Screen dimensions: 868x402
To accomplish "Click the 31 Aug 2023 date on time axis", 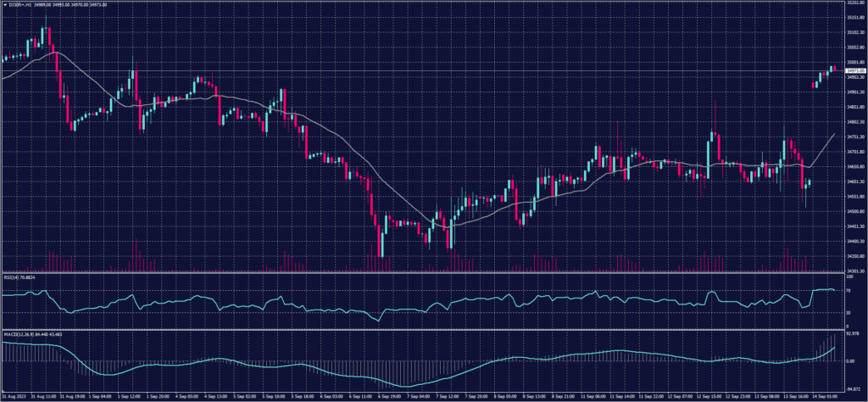I will [14, 396].
